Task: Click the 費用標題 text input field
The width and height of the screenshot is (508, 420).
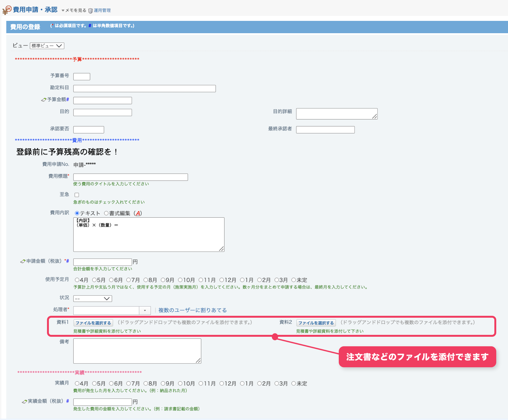Action: tap(130, 177)
